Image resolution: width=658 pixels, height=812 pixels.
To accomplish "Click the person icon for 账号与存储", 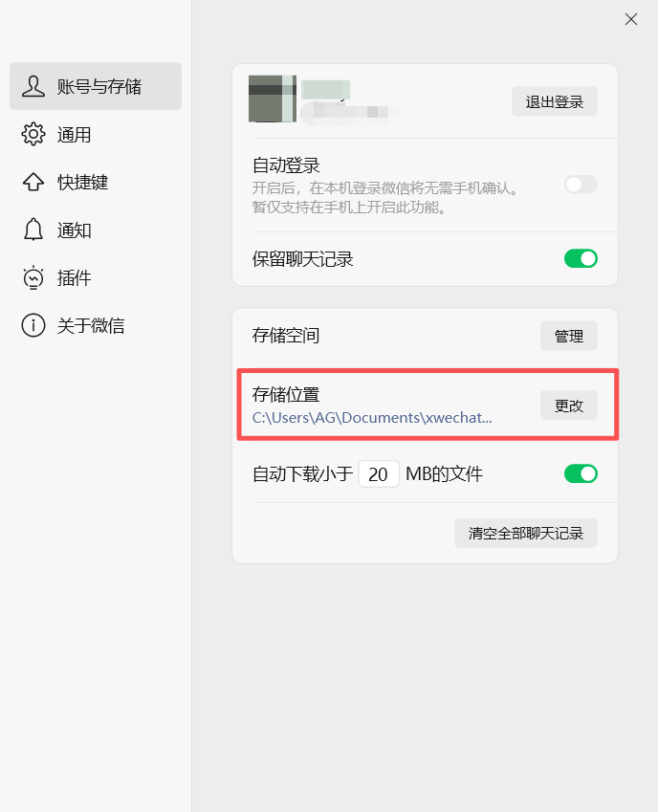I will 33,86.
